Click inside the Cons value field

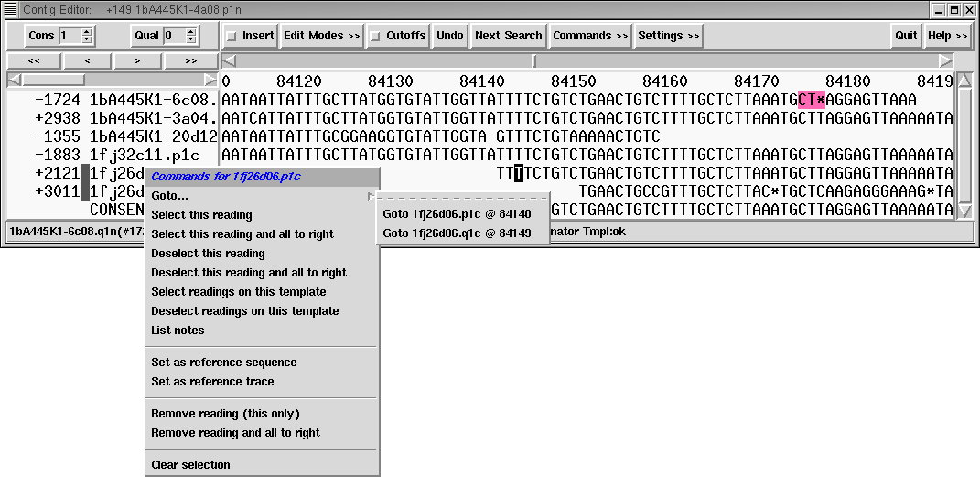coord(70,36)
